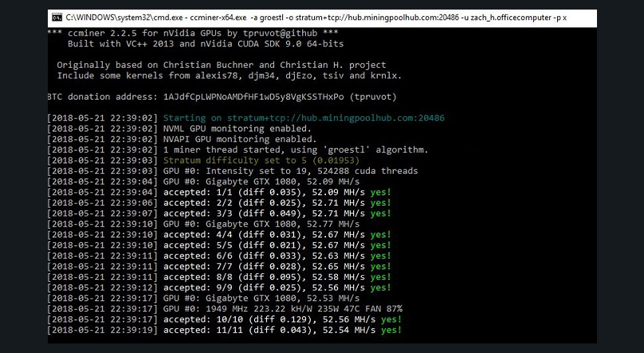The height and width of the screenshot is (353, 644).
Task: Click the cmd.exe icon in the title bar
Action: tap(57, 18)
